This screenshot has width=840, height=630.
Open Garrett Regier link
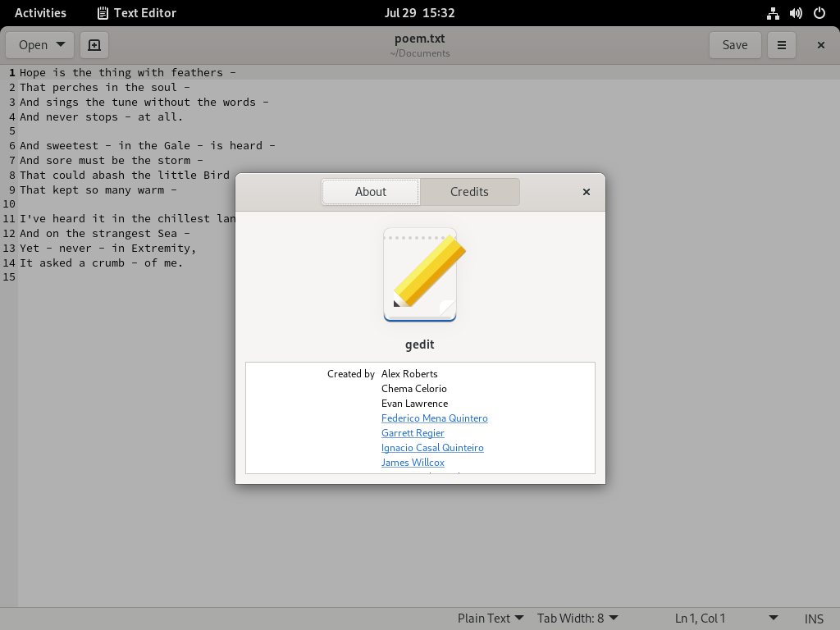[413, 433]
